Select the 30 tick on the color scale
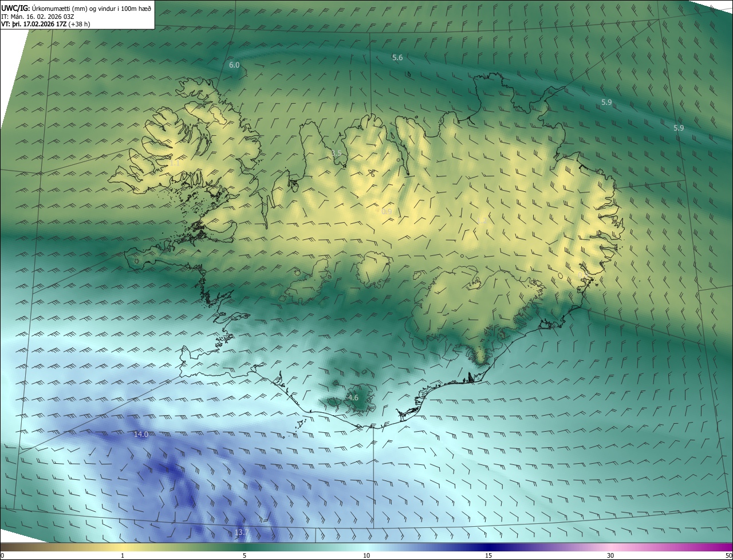 610,555
